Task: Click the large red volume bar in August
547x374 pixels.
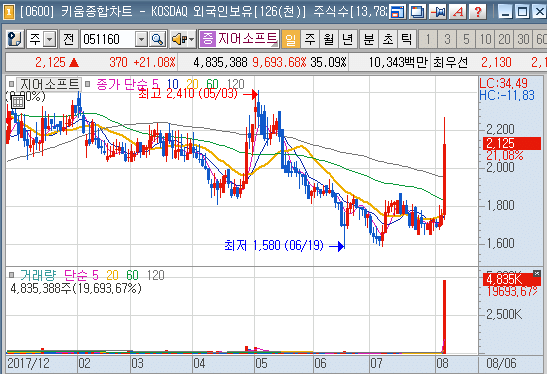Action: coord(444,316)
